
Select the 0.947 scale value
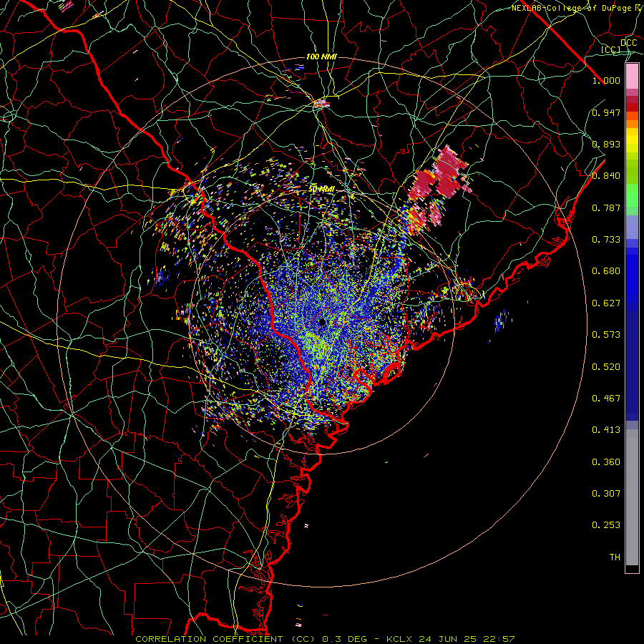[x=606, y=112]
